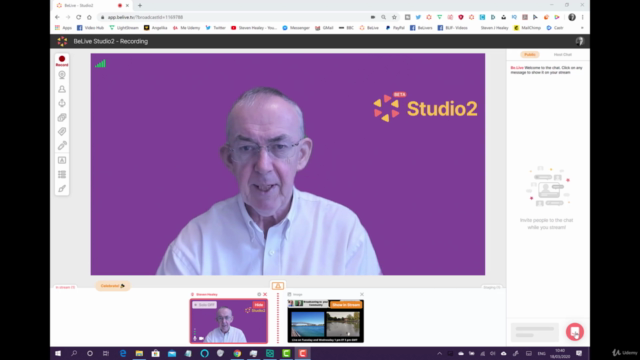Close the BeLive - Studio2 browser tab

[x=127, y=5]
